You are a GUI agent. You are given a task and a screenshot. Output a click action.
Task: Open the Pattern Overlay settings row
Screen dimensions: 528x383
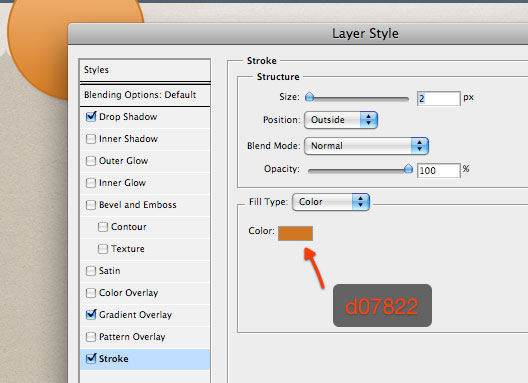pyautogui.click(x=145, y=337)
